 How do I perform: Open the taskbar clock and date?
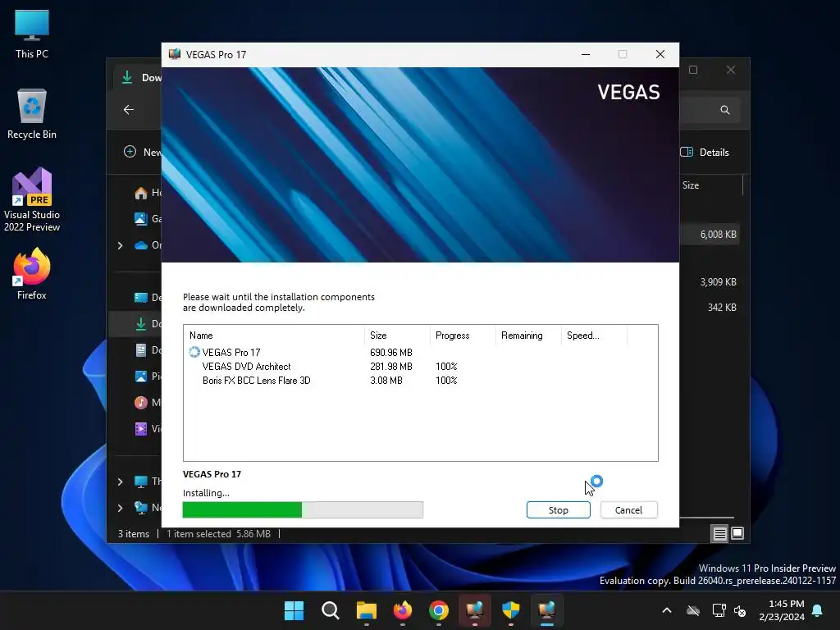[782, 610]
